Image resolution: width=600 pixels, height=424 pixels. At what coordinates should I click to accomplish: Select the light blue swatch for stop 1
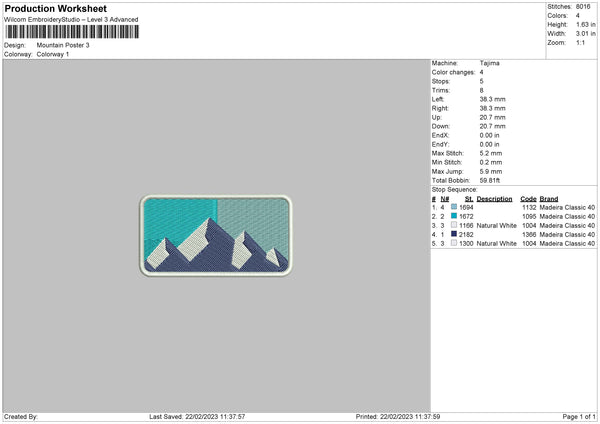(454, 207)
